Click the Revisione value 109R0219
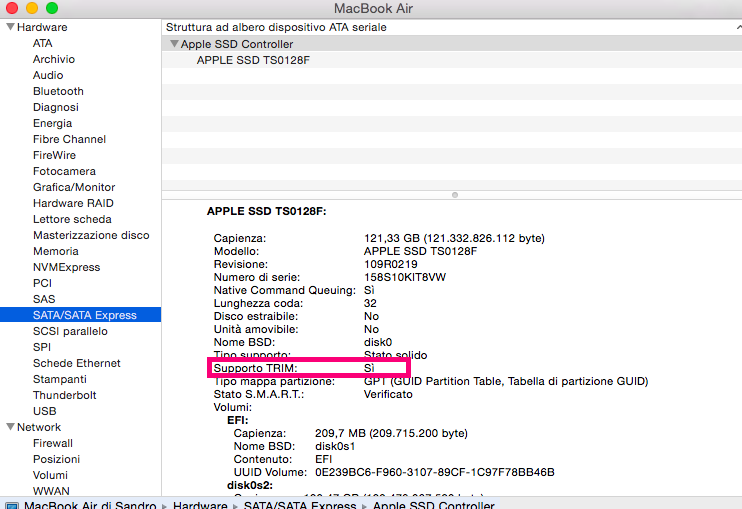 point(390,264)
